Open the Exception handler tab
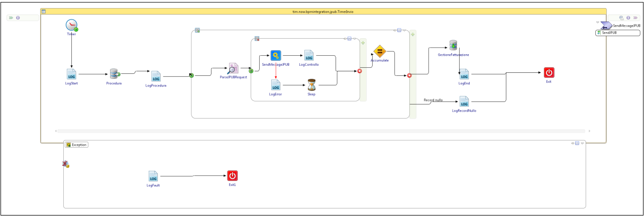 click(77, 145)
